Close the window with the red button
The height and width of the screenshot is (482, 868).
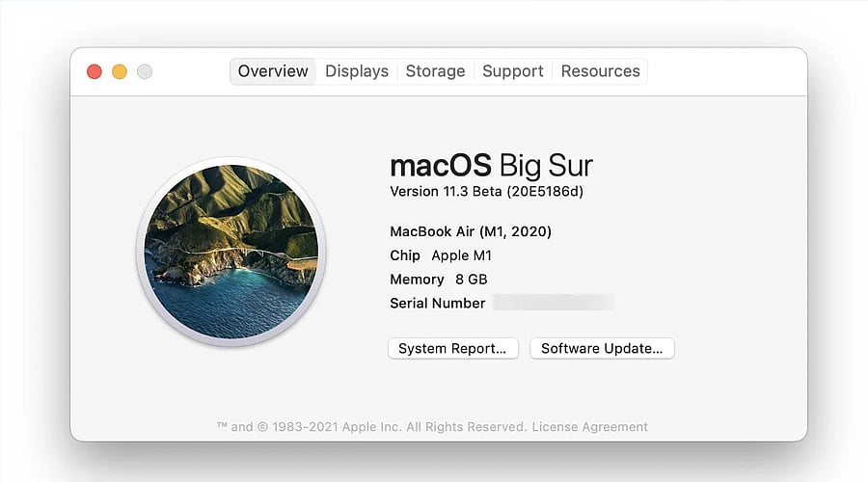[95, 71]
